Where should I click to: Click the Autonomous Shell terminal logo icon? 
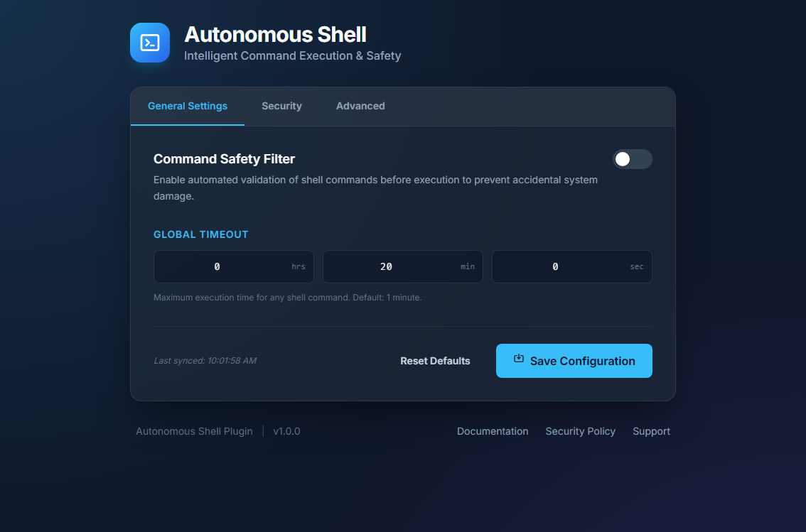(150, 43)
